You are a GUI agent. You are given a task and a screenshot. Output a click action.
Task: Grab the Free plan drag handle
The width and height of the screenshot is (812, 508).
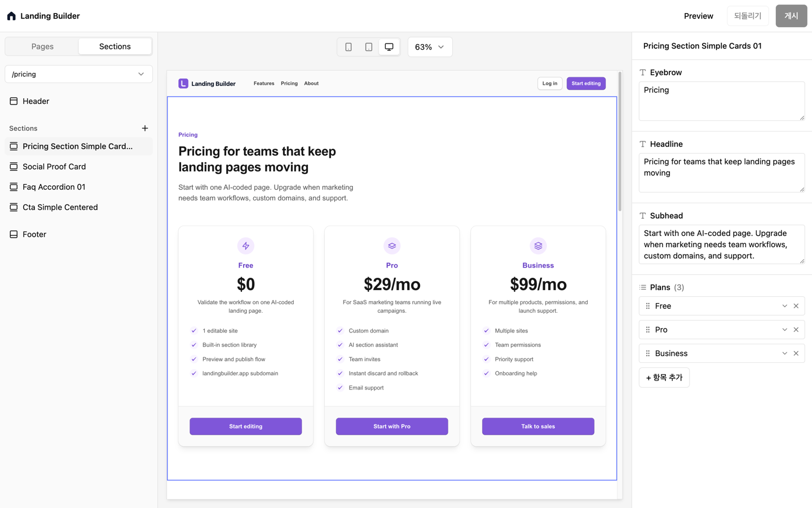tap(648, 306)
